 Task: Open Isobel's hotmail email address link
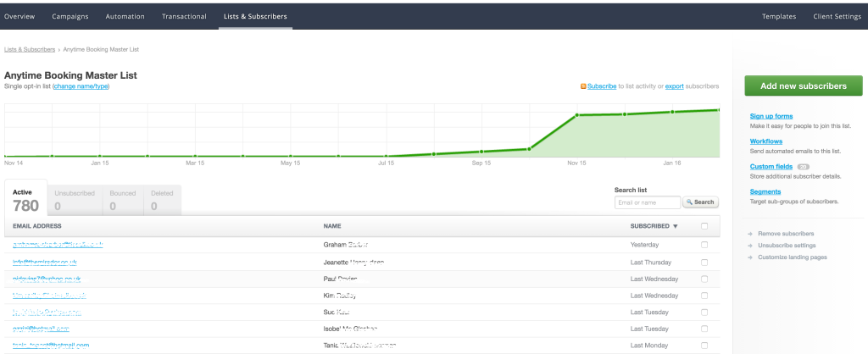(41, 329)
